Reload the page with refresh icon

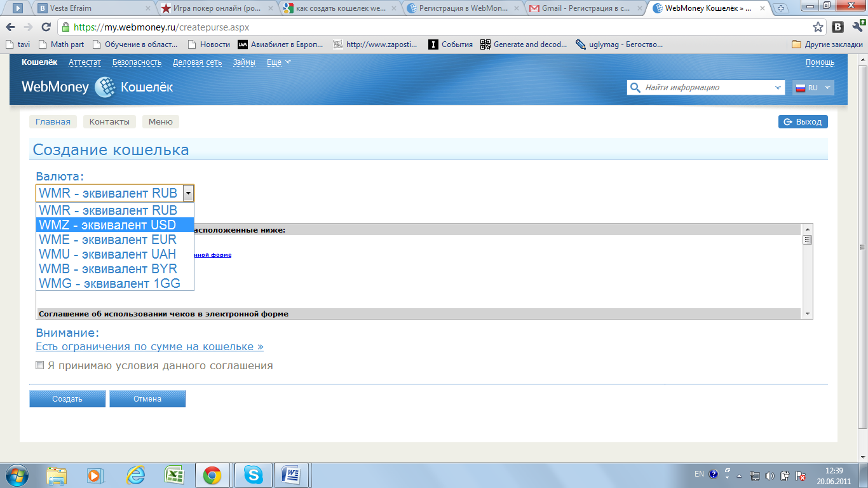46,27
